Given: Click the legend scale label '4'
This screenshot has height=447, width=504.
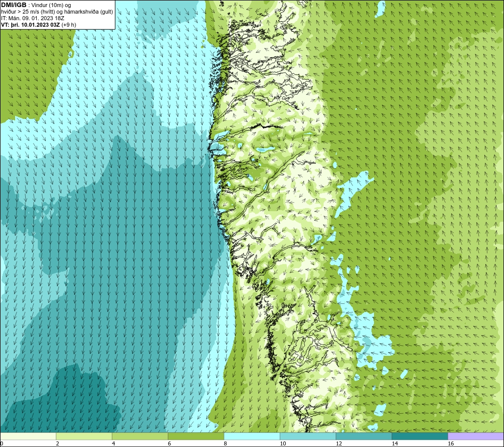Looking at the screenshot, I should click(x=113, y=443).
